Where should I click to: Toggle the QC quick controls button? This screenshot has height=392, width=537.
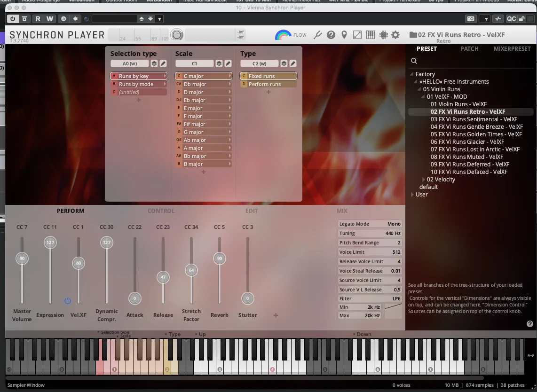511,19
